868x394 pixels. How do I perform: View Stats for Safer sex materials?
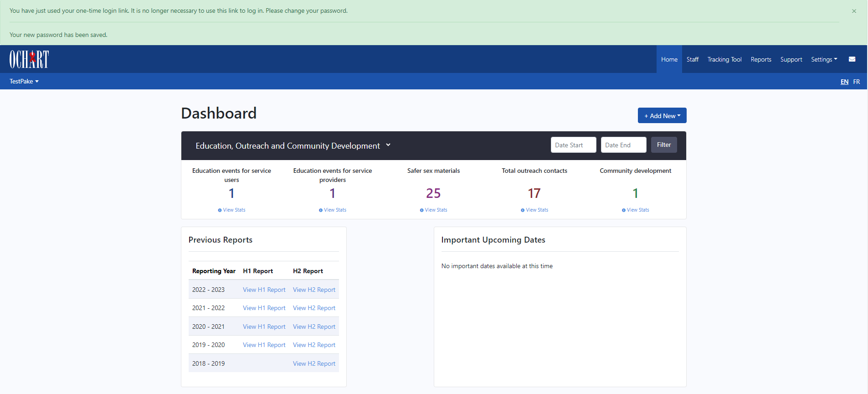[433, 210]
